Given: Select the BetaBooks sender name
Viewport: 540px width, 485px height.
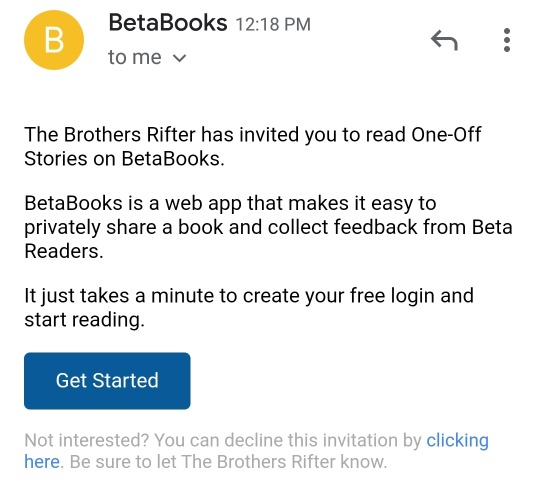Looking at the screenshot, I should coord(168,23).
